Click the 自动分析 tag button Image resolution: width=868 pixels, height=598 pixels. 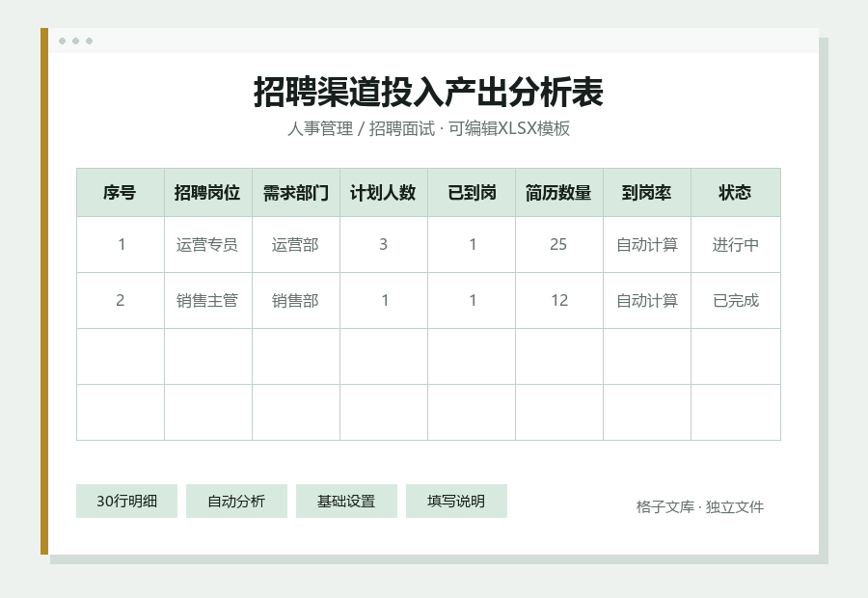(x=236, y=502)
